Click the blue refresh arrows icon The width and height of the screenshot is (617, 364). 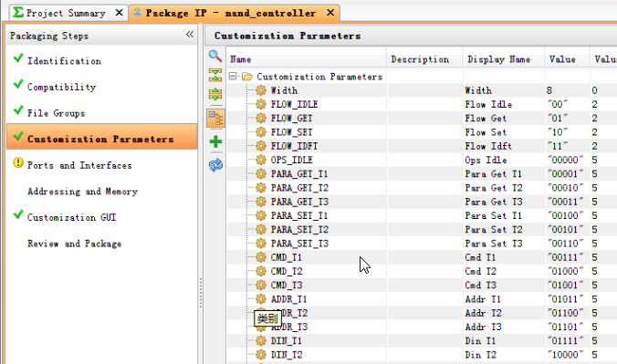click(x=215, y=165)
